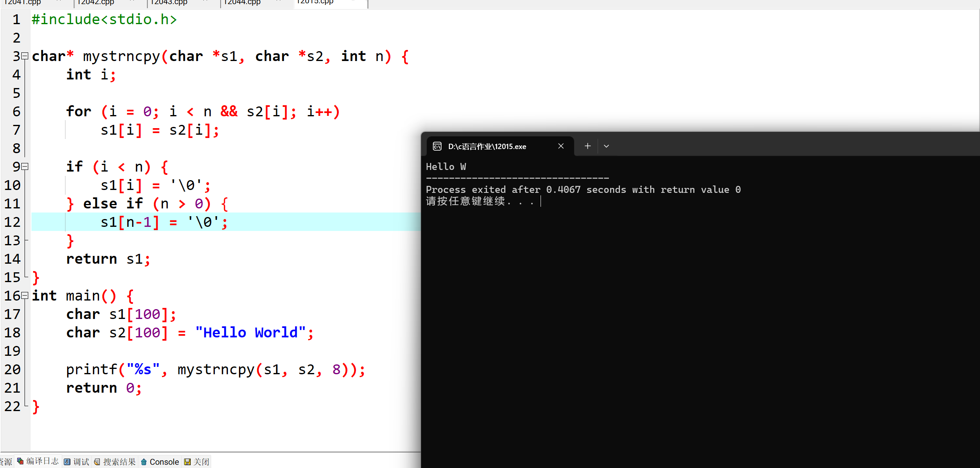Screen dimensions: 980x468
Task: Open terminal profiles dropdown chevron
Action: pyautogui.click(x=606, y=146)
